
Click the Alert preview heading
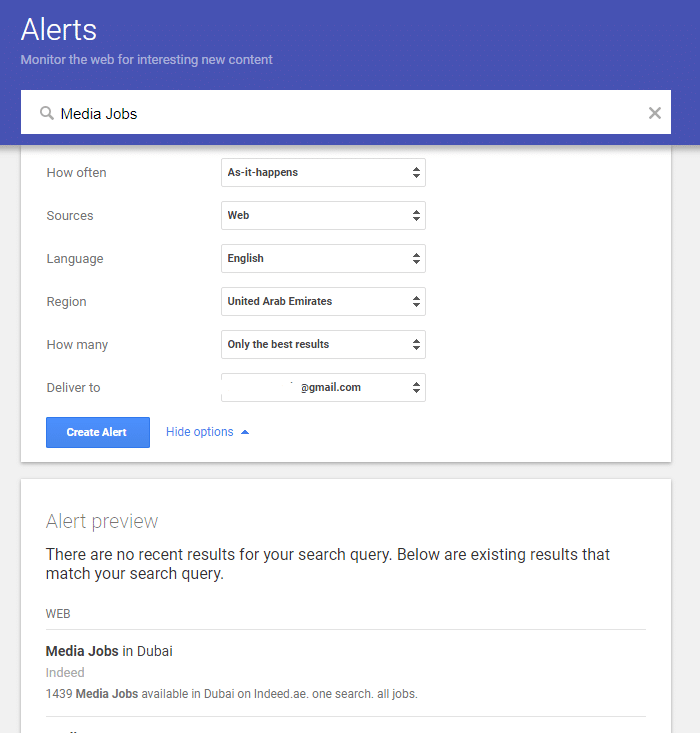[x=102, y=521]
